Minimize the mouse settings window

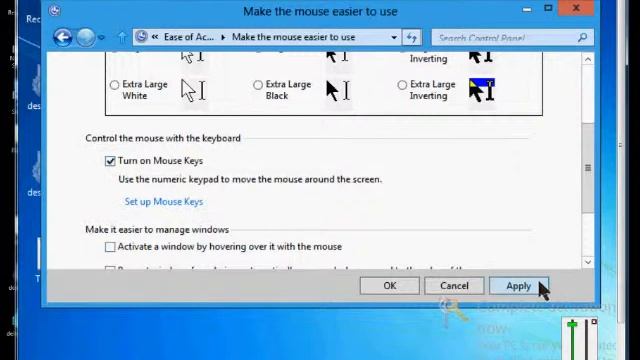coord(527,9)
